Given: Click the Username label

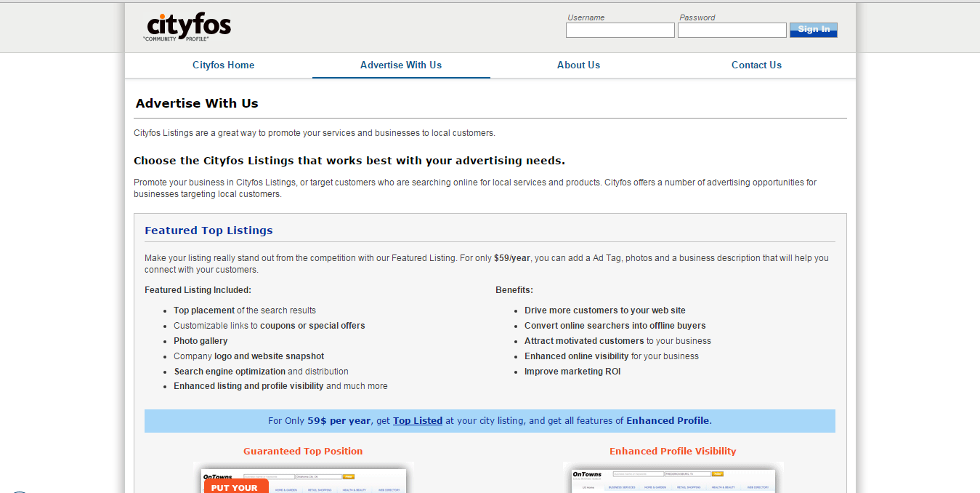Looking at the screenshot, I should pos(586,17).
